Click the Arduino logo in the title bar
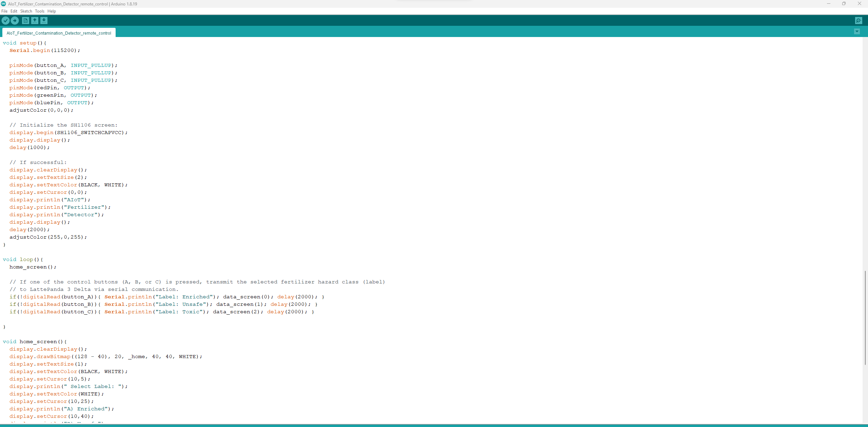Screen dimensions: 868x427 [x=3, y=4]
